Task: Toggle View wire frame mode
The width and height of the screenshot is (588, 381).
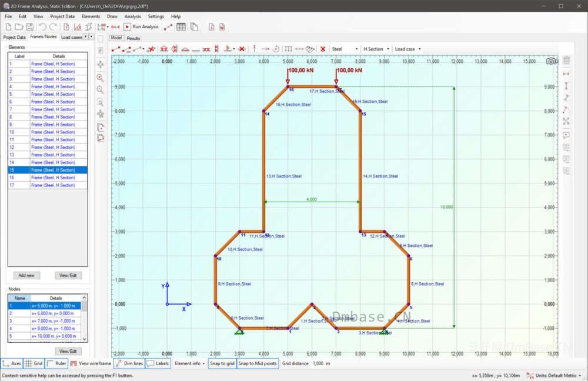Action: (x=91, y=363)
